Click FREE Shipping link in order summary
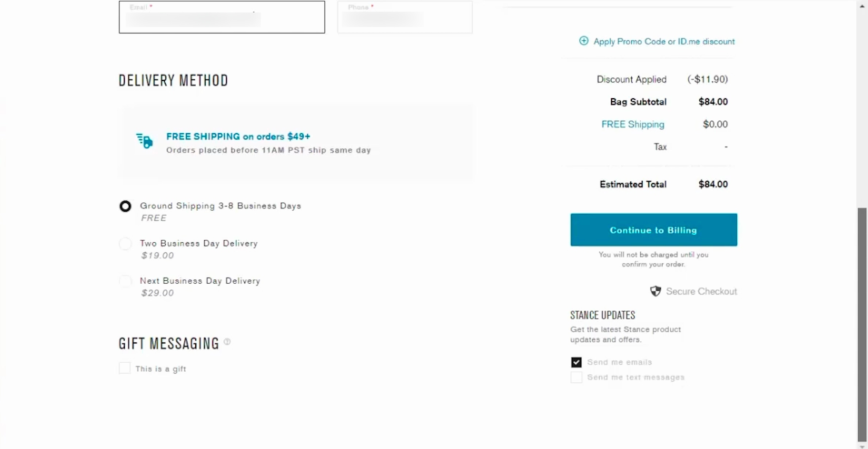Viewport: 868px width, 449px height. click(632, 124)
